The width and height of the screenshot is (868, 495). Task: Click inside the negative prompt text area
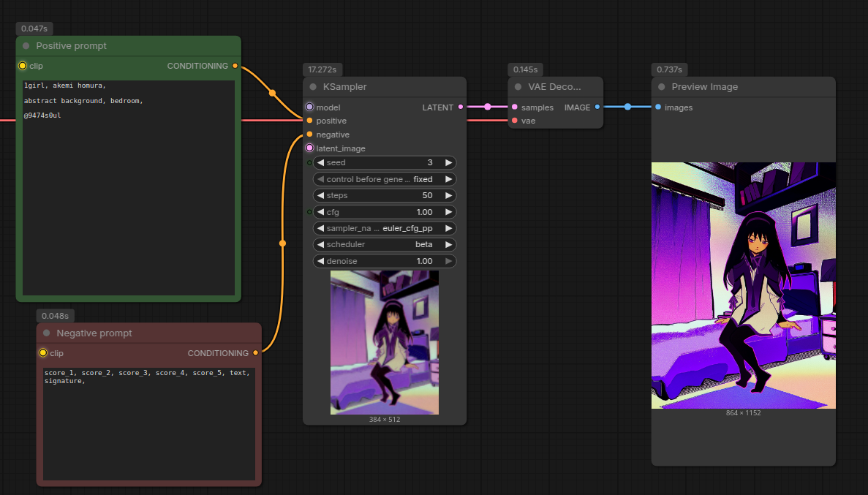pyautogui.click(x=149, y=423)
